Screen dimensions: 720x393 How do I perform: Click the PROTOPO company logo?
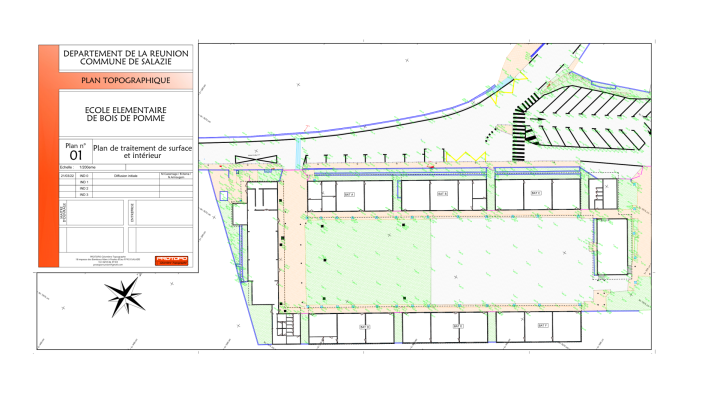coord(171,260)
